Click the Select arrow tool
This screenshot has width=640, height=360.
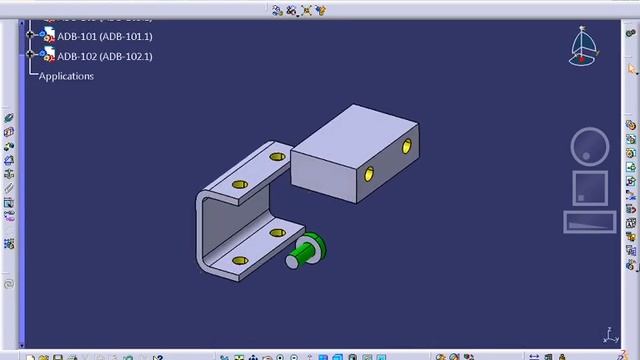tap(632, 69)
